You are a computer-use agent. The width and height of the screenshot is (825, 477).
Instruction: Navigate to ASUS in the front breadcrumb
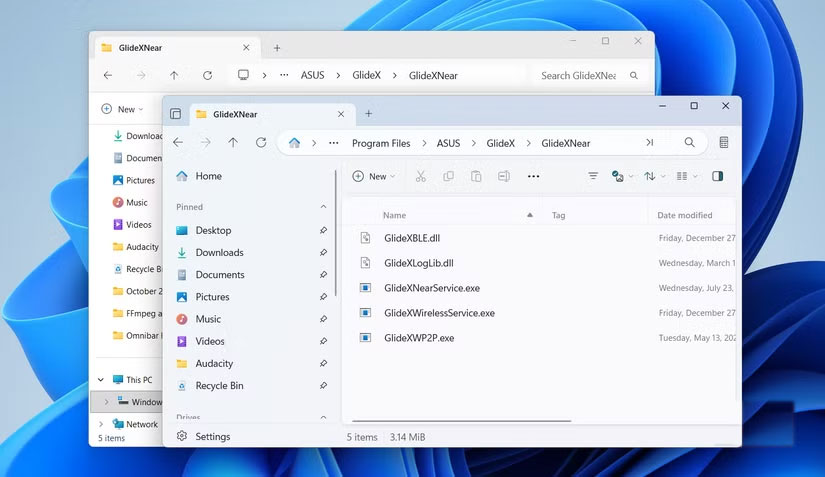[x=448, y=143]
